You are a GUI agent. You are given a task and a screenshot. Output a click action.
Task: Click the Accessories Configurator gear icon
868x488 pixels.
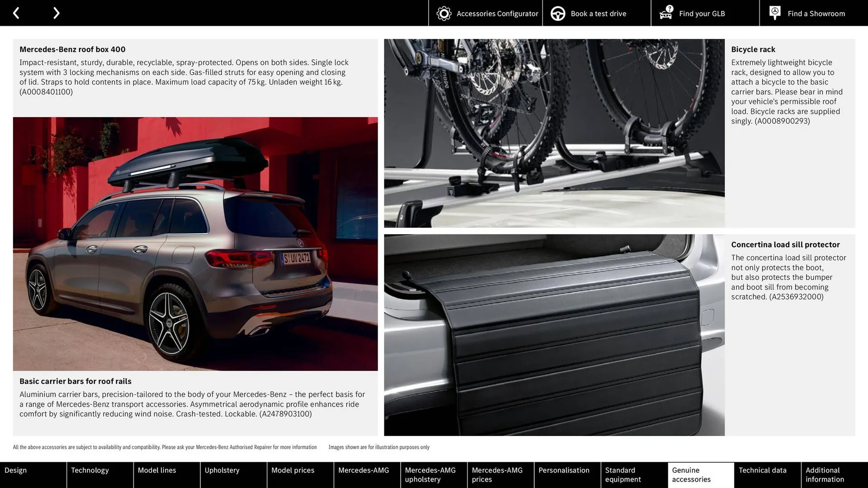pyautogui.click(x=443, y=13)
